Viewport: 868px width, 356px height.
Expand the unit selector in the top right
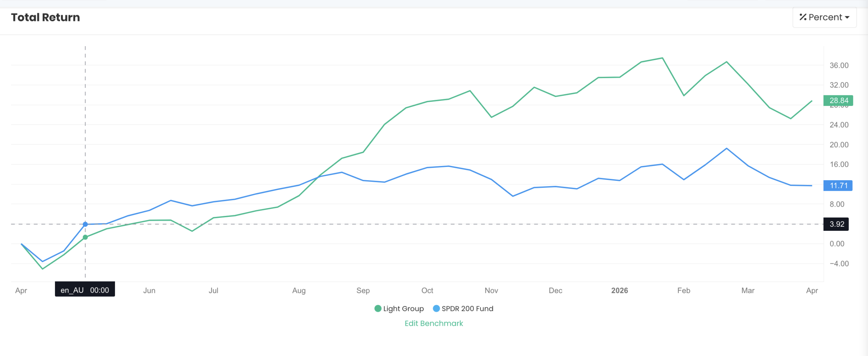824,17
